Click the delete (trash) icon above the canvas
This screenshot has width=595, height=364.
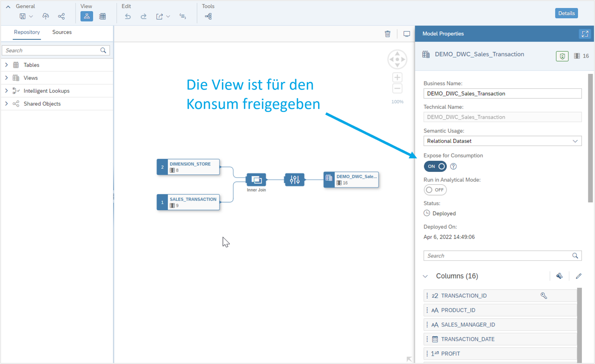pos(388,34)
